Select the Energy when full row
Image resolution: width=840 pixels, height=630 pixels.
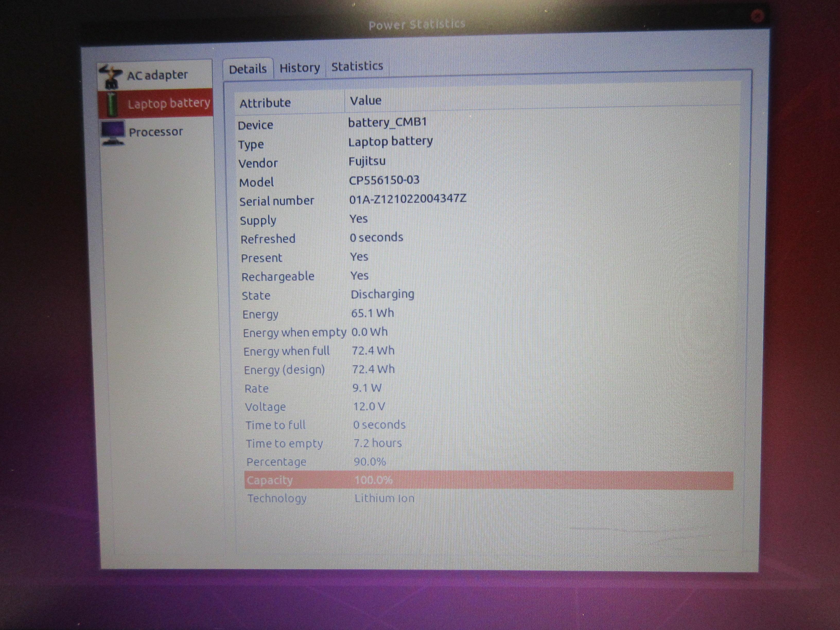click(488, 351)
